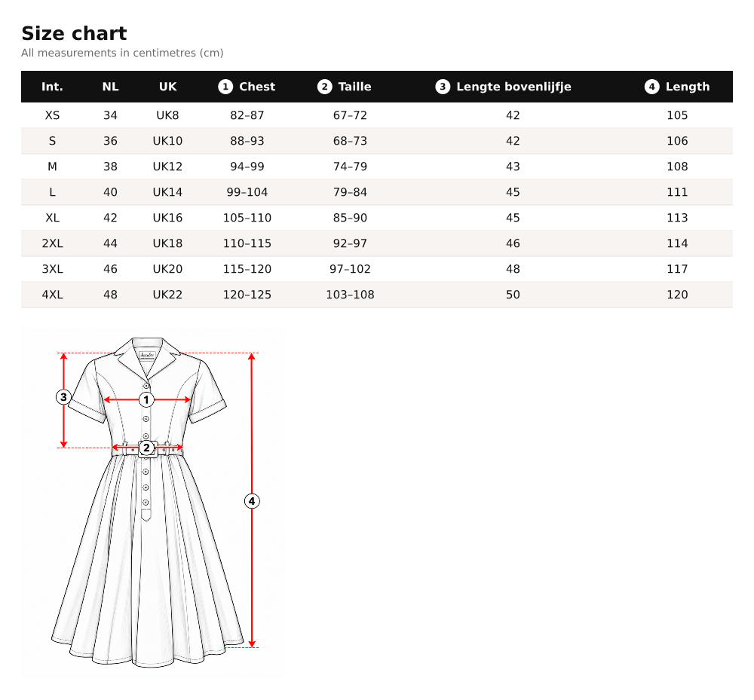Click the waist value 79–84
The image size is (754, 700).
350,192
